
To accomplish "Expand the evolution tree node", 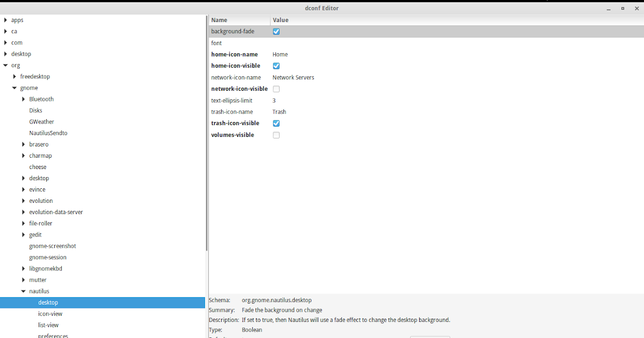I will coord(24,201).
